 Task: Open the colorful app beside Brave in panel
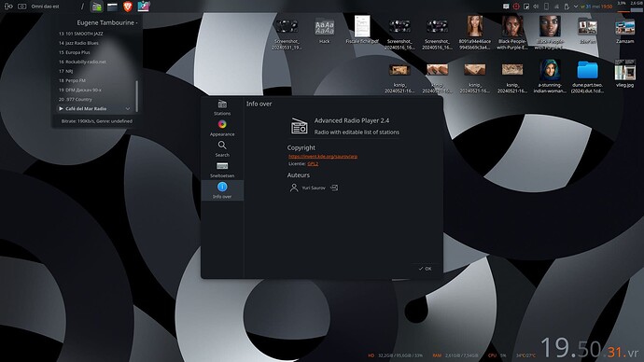[x=144, y=7]
